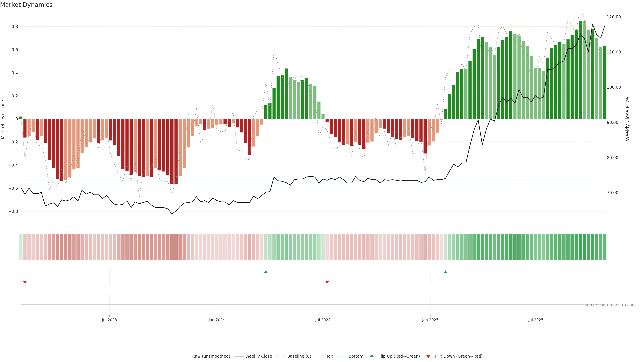The height and width of the screenshot is (362, 644).
Task: Hide the Bottom threshold legend entry
Action: [x=356, y=356]
